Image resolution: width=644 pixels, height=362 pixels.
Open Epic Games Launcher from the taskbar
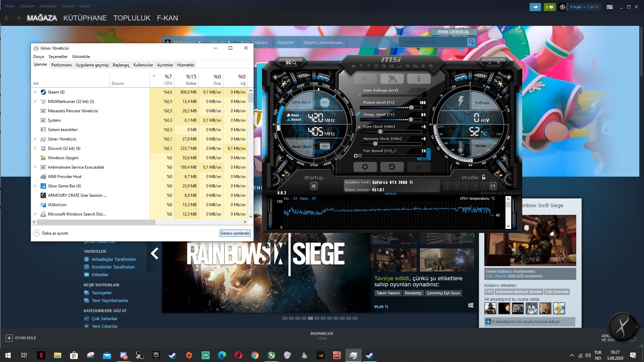click(x=156, y=355)
